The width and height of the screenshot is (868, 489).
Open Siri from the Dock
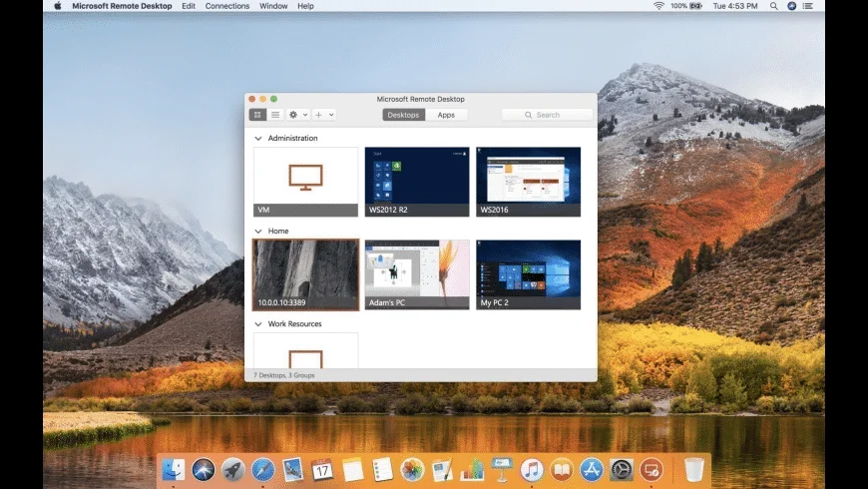coord(204,470)
